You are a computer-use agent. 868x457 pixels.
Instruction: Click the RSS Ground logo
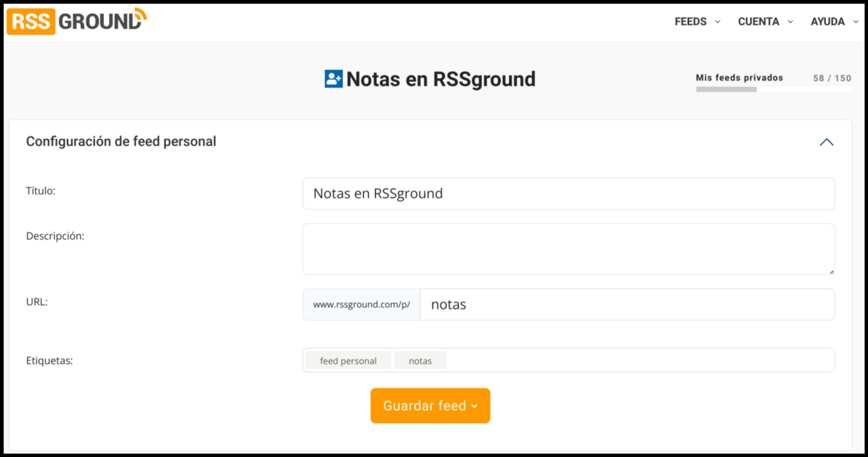click(x=77, y=21)
